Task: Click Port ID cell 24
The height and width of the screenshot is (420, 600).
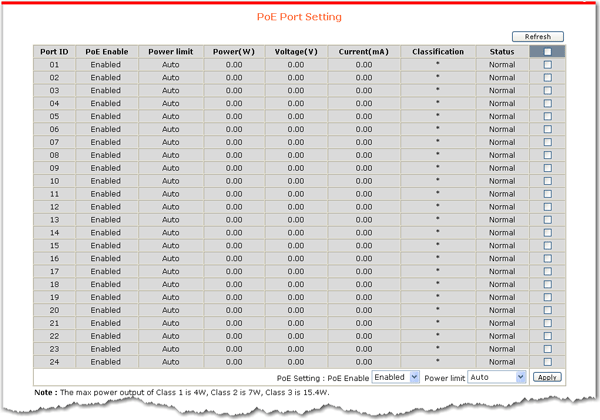Action: coord(54,362)
